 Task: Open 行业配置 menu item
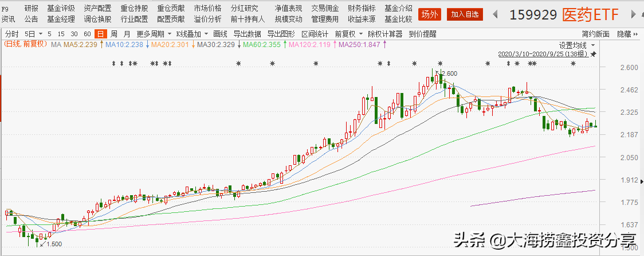pyautogui.click(x=134, y=19)
